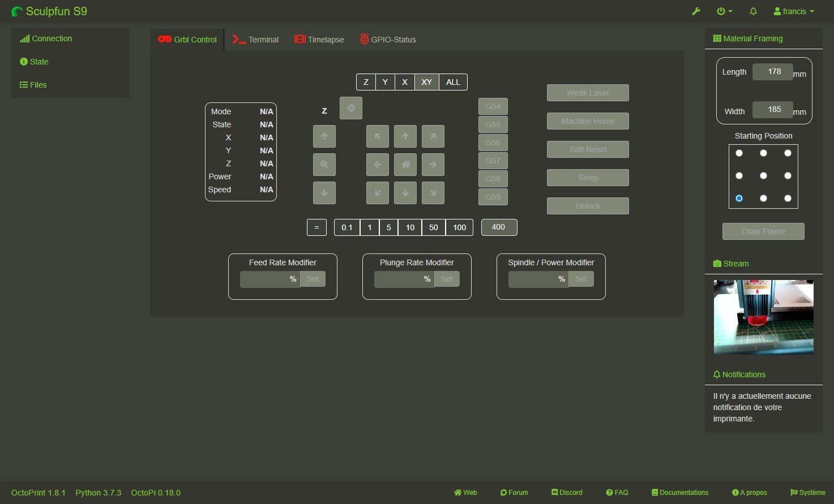The width and height of the screenshot is (834, 504).
Task: Select the XY axis option
Action: pyautogui.click(x=427, y=82)
